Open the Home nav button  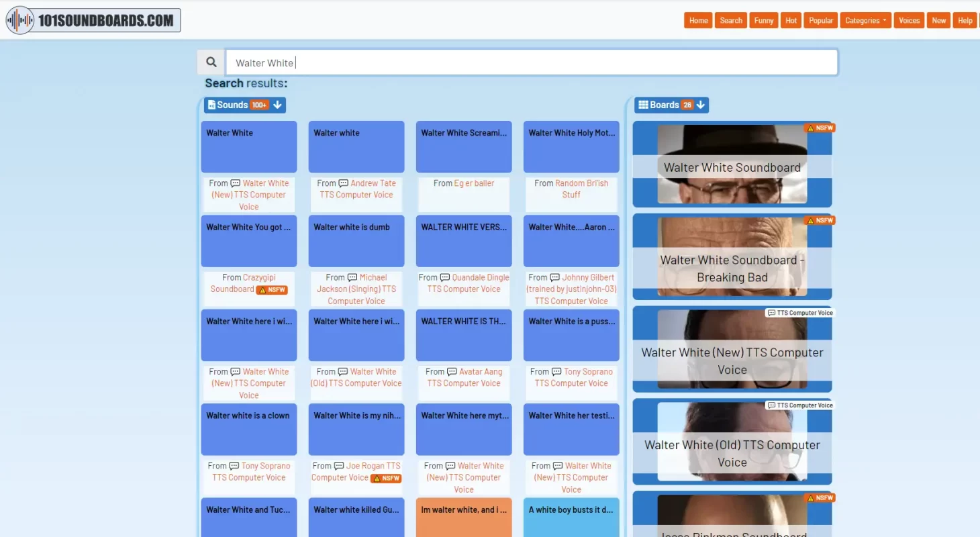(x=699, y=20)
